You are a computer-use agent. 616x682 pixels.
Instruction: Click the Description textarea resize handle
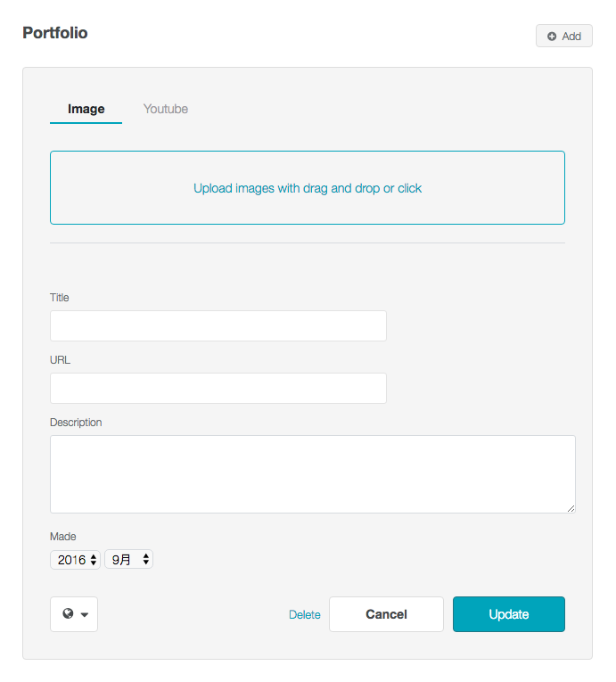click(571, 508)
